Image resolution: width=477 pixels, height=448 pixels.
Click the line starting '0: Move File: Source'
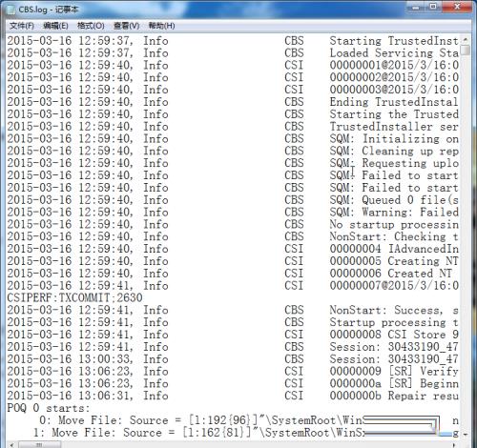point(249,420)
